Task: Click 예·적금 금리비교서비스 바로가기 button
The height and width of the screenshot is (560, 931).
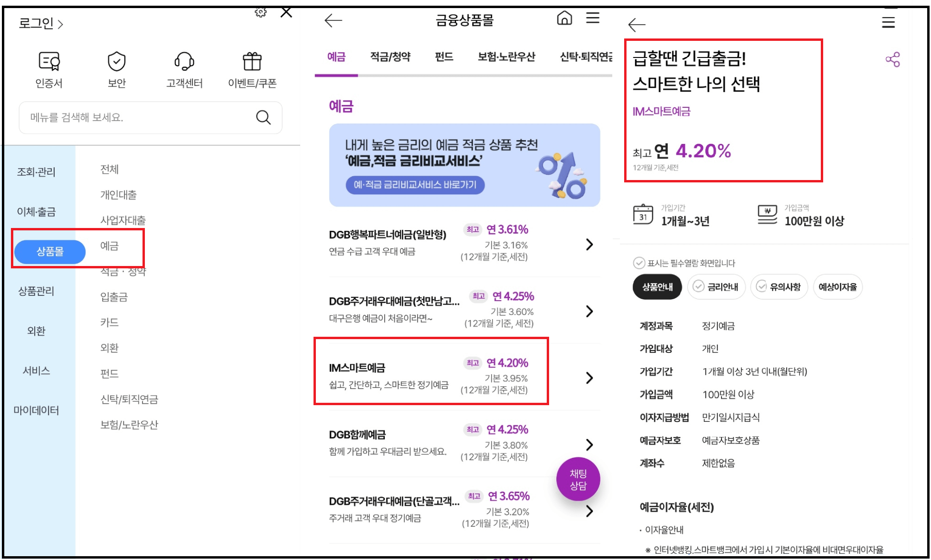Action: tap(415, 185)
